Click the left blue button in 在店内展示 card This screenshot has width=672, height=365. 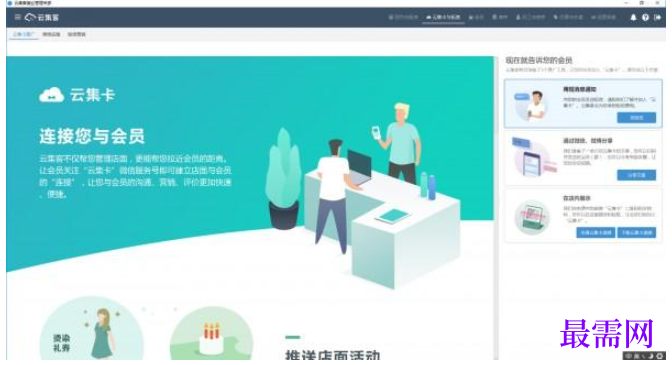tap(596, 233)
